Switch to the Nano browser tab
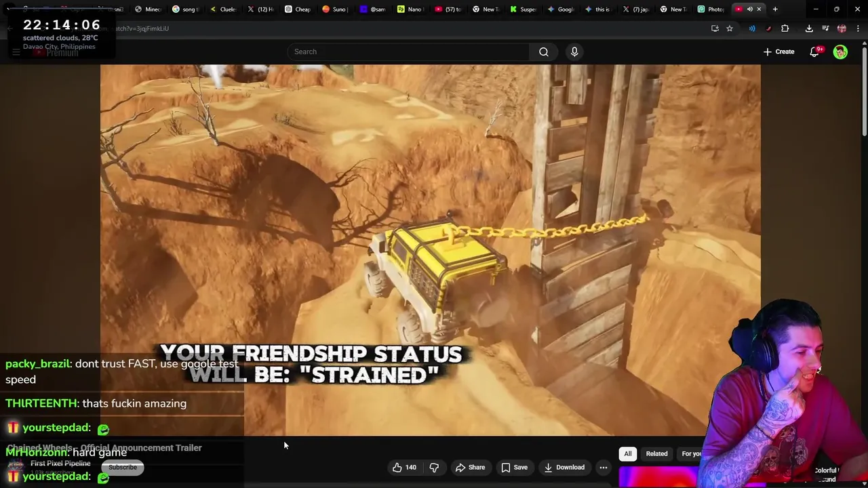The image size is (868, 488). [x=410, y=9]
